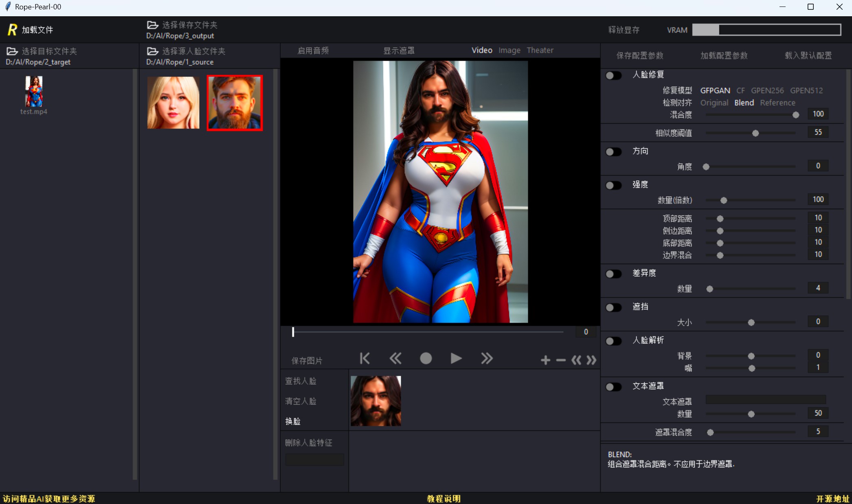Screen dimensions: 852x504
Task: Select bearded man source face
Action: (235, 103)
